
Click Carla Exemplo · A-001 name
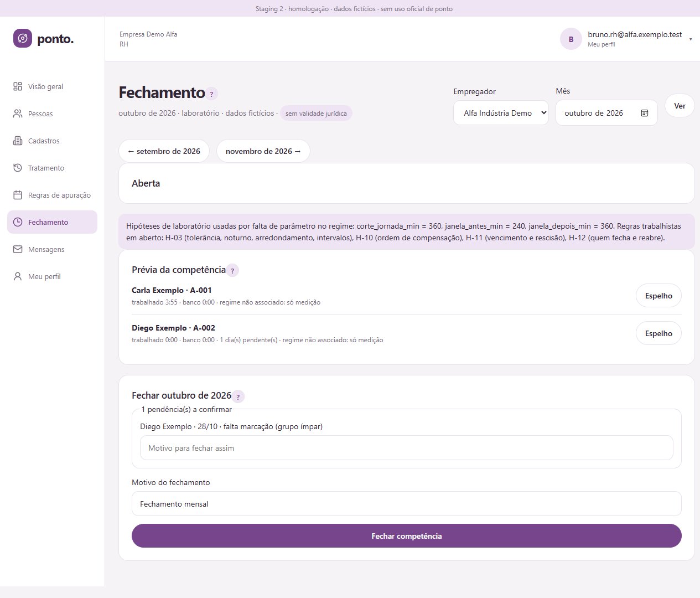pos(172,290)
